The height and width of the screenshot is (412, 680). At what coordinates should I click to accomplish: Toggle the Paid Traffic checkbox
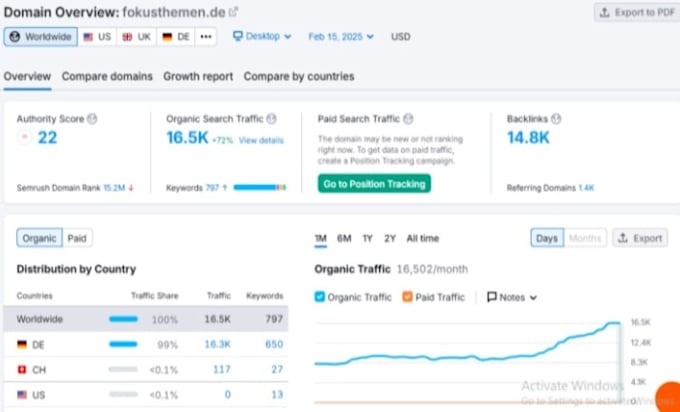pyautogui.click(x=407, y=297)
